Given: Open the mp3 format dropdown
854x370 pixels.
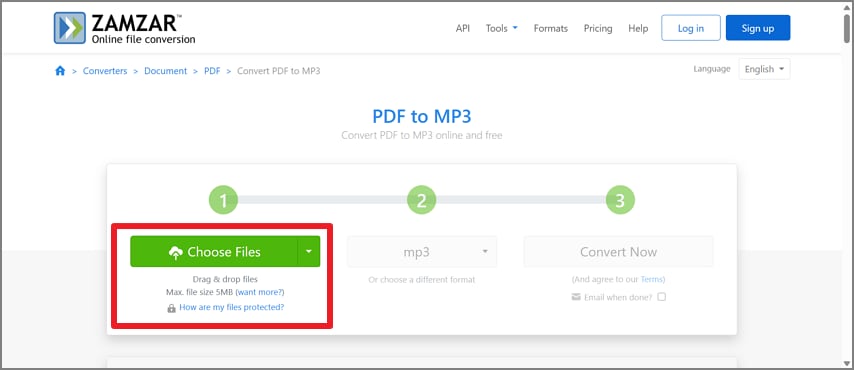Looking at the screenshot, I should pyautogui.click(x=422, y=252).
